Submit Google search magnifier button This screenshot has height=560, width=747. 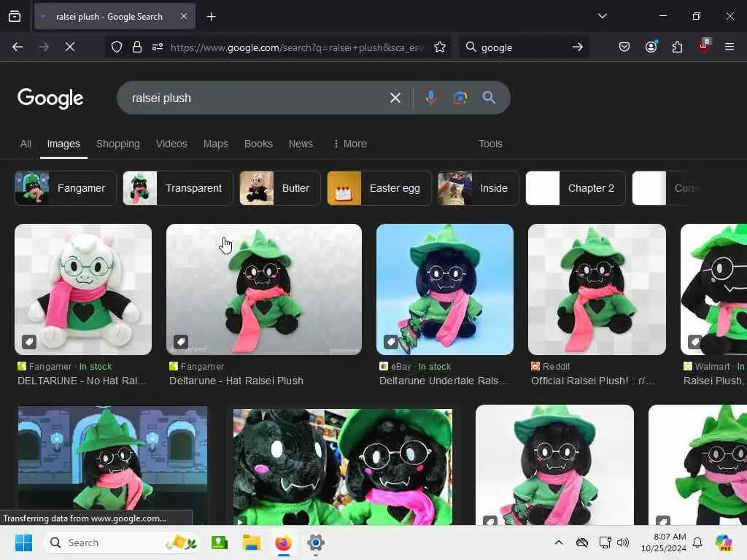coord(489,98)
